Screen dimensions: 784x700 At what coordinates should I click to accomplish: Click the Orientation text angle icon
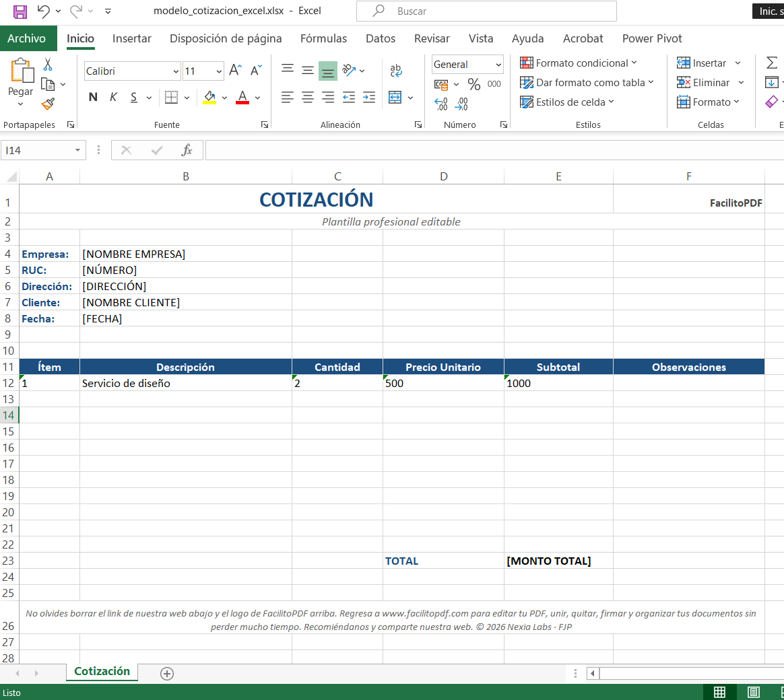tap(349, 71)
